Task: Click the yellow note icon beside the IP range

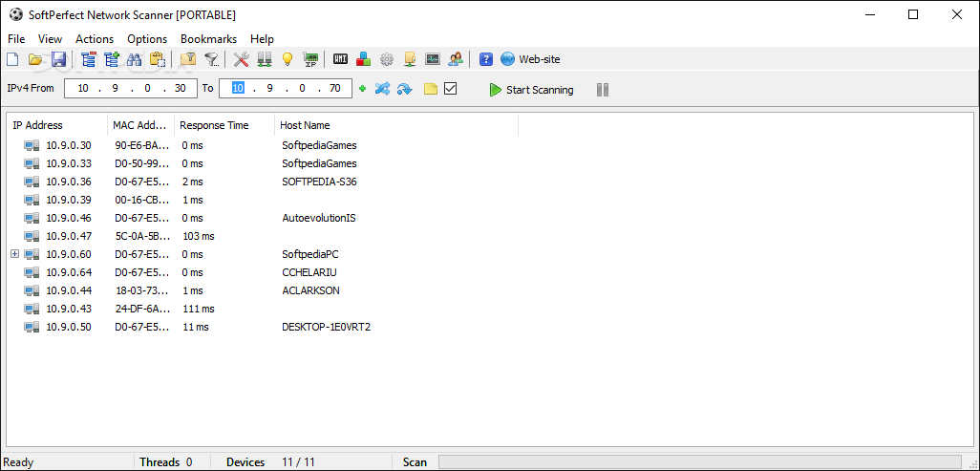Action: tap(431, 89)
